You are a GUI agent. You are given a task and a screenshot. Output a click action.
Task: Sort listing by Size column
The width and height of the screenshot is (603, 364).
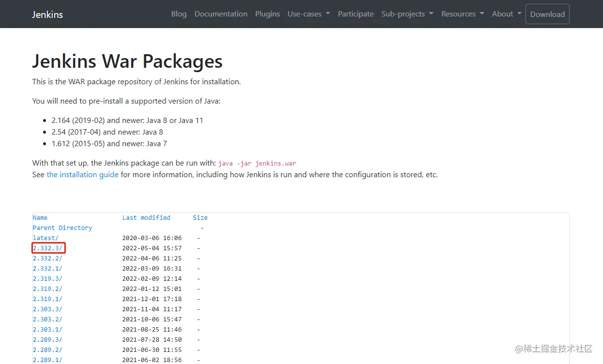200,218
